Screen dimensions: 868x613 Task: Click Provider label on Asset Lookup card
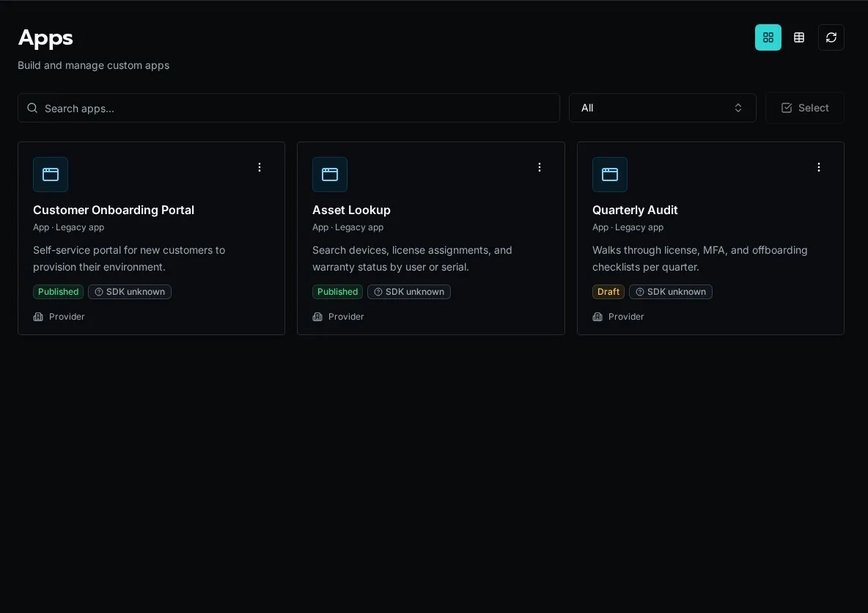click(346, 317)
